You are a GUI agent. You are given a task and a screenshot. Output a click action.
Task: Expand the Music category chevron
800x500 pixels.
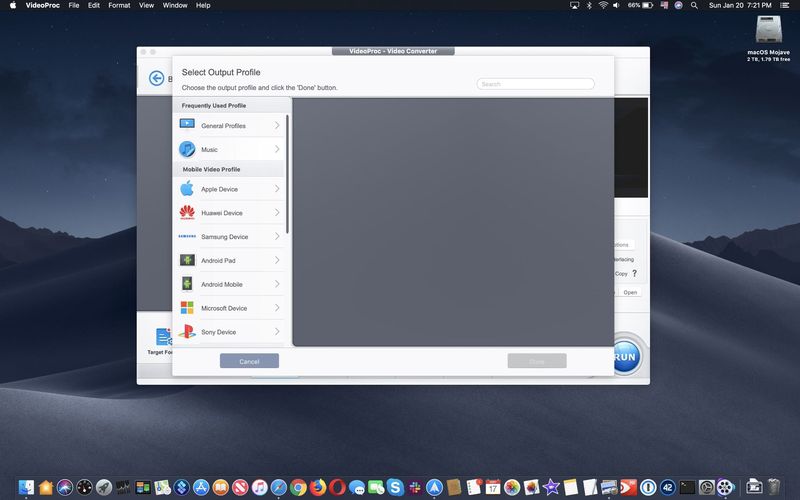coord(277,149)
